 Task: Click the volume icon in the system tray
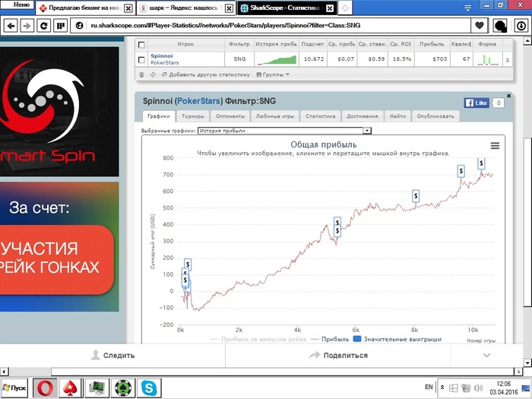point(478,388)
